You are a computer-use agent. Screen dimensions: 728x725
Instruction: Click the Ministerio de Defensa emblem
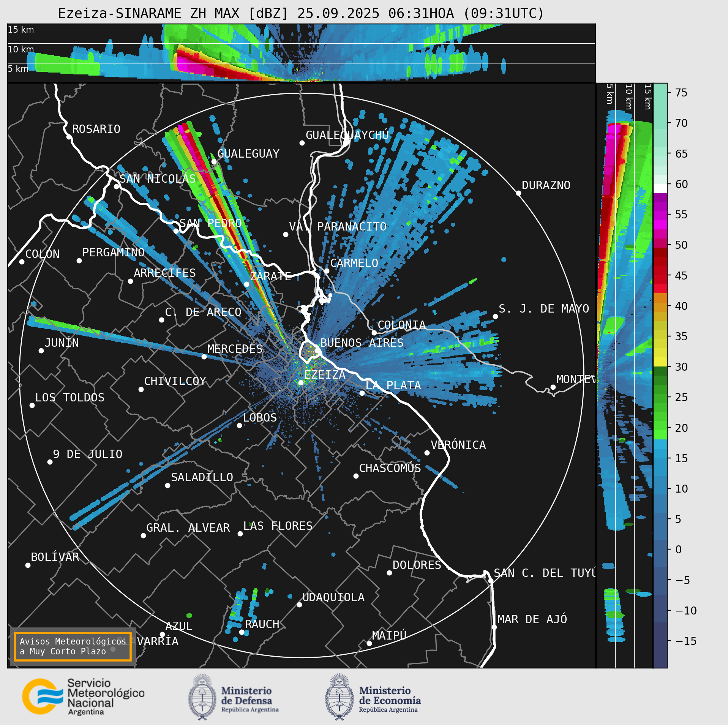(x=202, y=697)
